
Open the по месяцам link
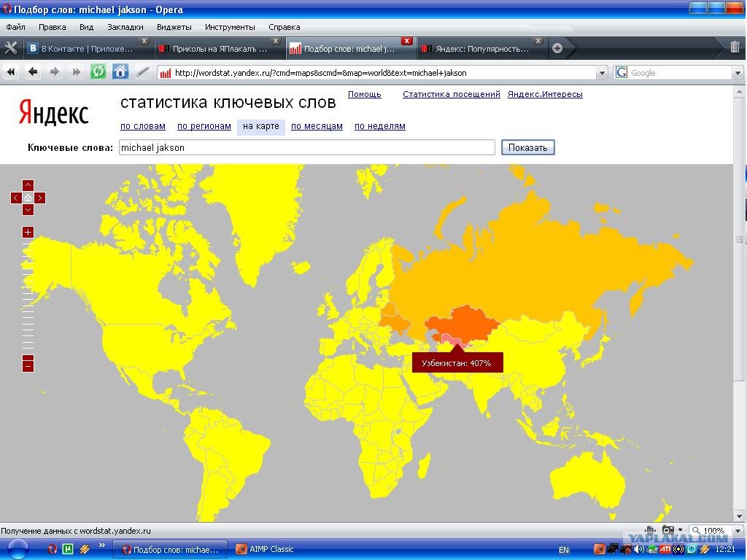[x=317, y=126]
